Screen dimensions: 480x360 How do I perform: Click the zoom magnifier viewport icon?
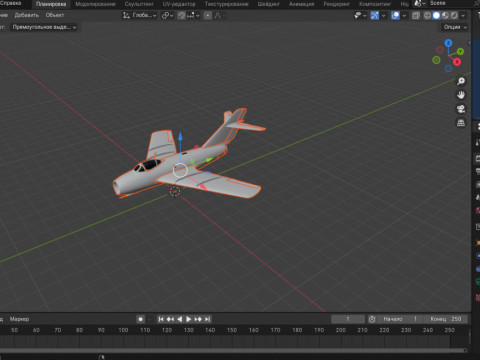coord(461,81)
